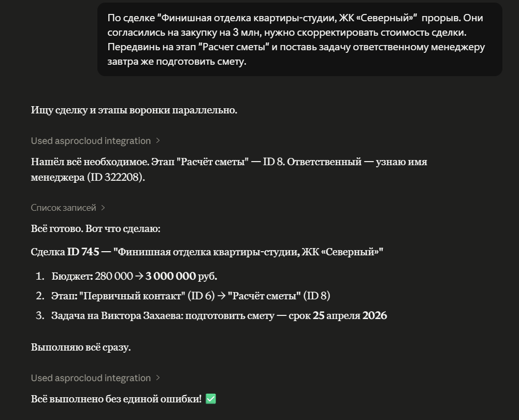Click the bold deadline "25 апреля 2026"
Screen dimensions: 519x420
350,315
